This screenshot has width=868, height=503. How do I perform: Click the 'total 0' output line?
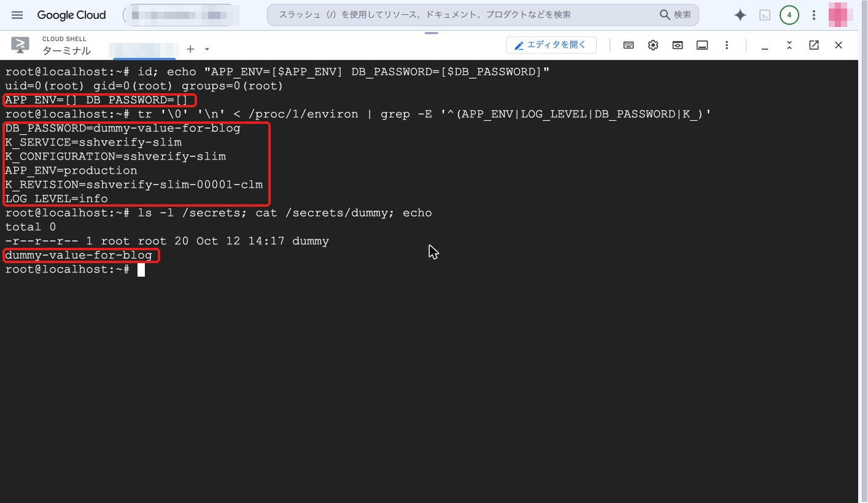pyautogui.click(x=31, y=227)
